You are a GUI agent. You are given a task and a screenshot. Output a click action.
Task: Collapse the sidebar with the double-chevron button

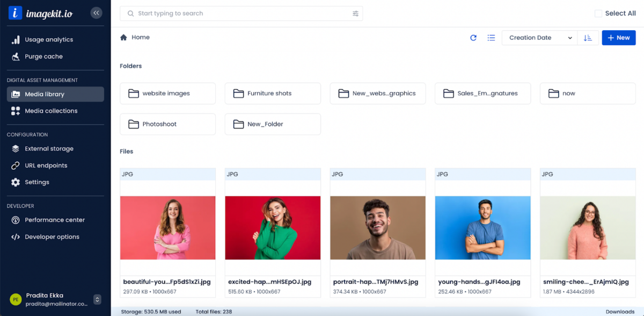click(96, 13)
